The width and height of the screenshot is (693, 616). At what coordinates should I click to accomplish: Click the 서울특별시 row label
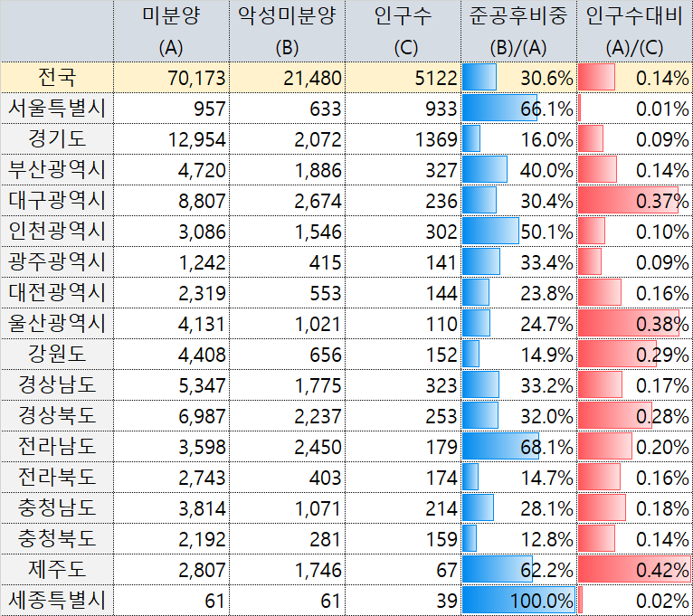tap(57, 109)
